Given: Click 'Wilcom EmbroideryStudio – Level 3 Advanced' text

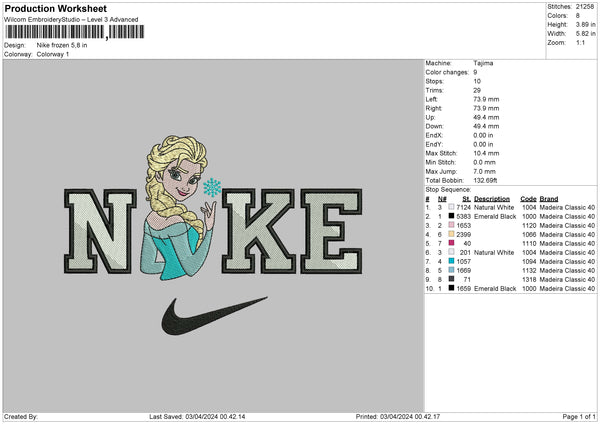Looking at the screenshot, I should pos(71,20).
